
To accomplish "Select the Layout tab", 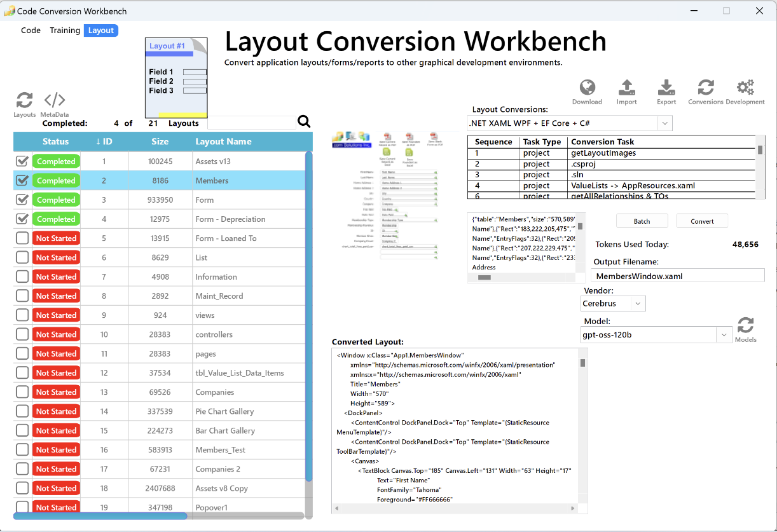I will click(x=101, y=30).
